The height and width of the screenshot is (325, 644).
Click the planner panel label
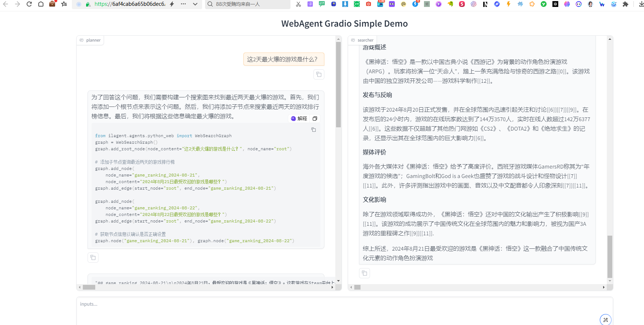[x=90, y=40]
